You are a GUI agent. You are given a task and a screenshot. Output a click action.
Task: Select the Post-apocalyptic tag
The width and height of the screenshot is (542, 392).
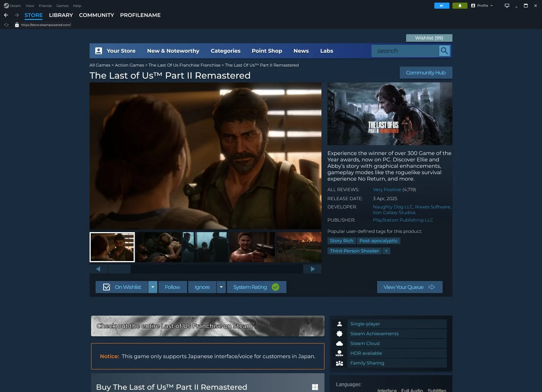378,241
